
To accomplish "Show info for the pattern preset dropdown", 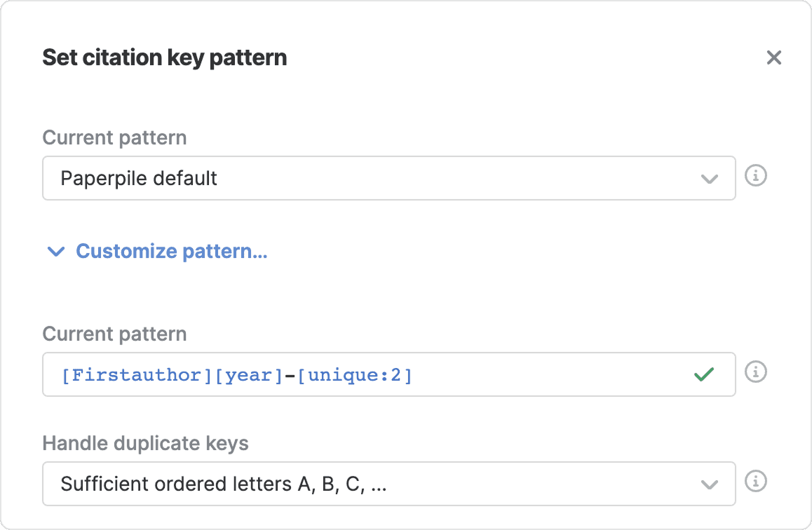I will pos(755,176).
